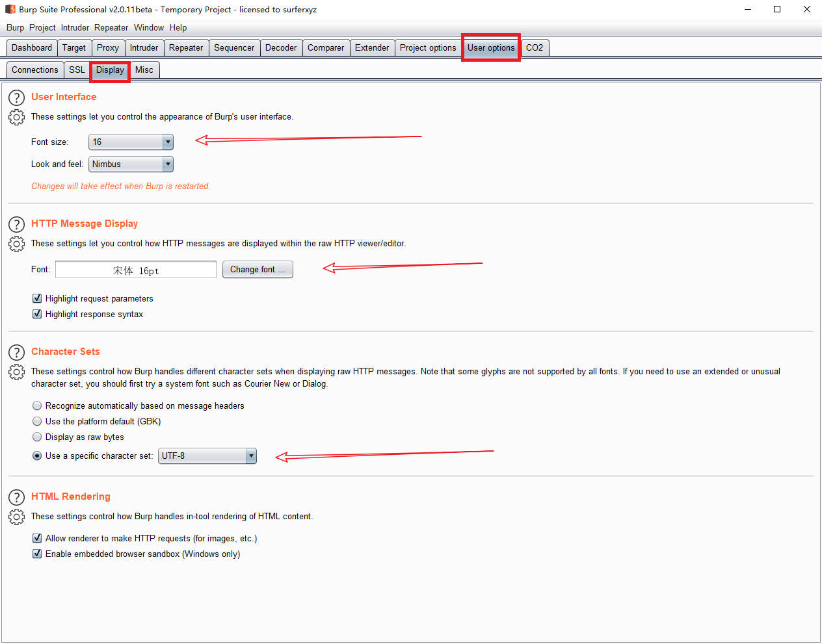Disable Allow renderer to make HTTP requests
The width and height of the screenshot is (822, 644).
pyautogui.click(x=37, y=538)
